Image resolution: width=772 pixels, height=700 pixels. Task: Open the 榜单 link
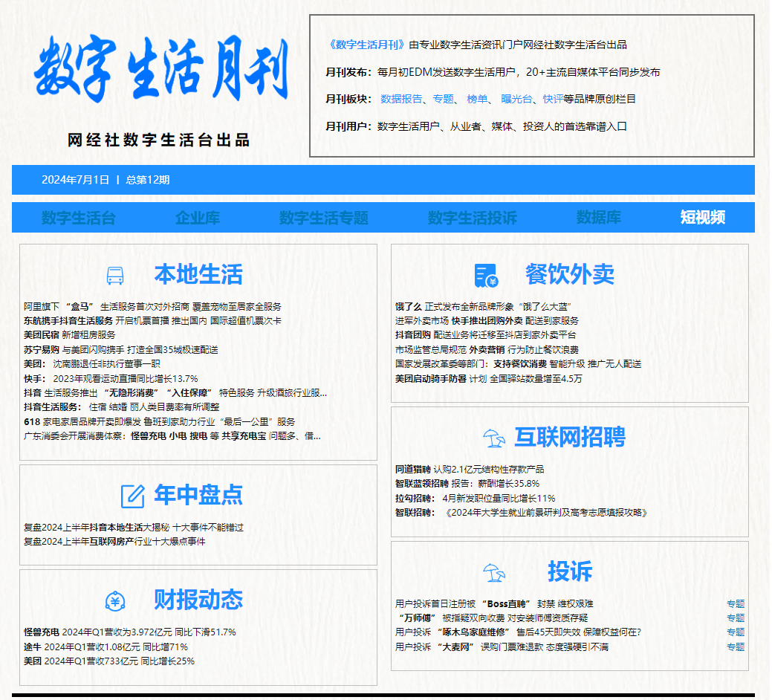[x=476, y=99]
